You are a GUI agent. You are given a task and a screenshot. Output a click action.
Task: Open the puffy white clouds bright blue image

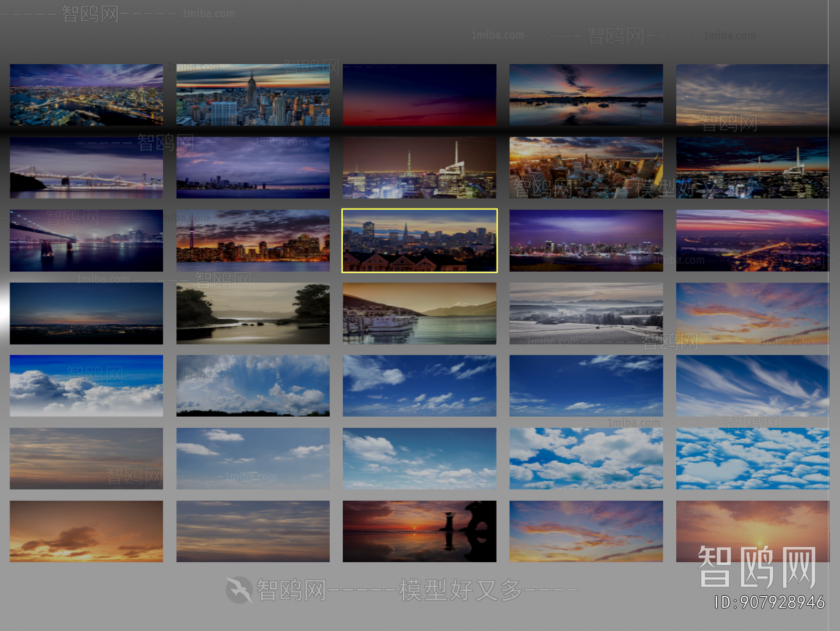pos(586,458)
